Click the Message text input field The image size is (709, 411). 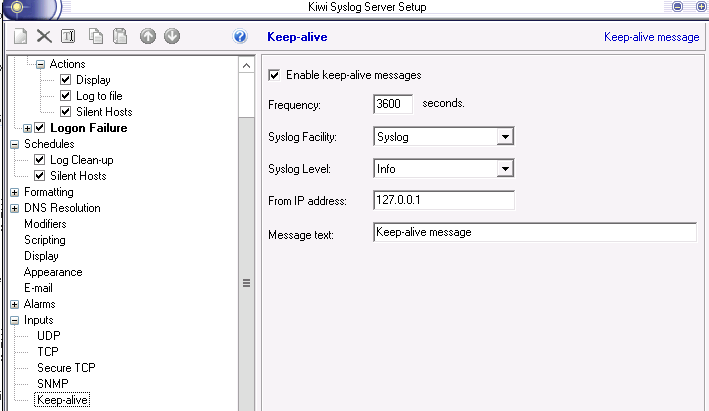click(x=534, y=232)
